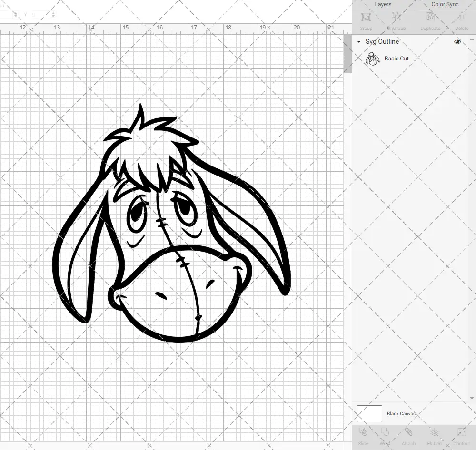Click the canvas vertical scrollbar thumb
This screenshot has height=450, width=476.
347,53
